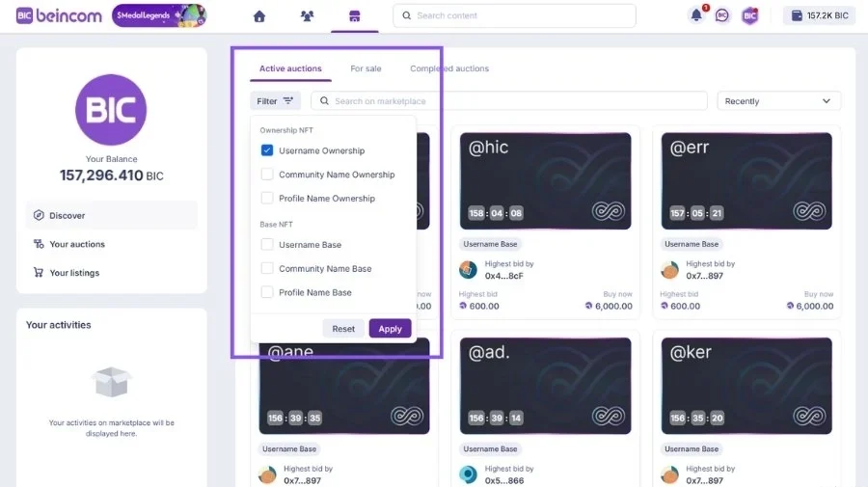Screen dimensions: 868x487
Task: Click bidder avatar 0x7...897 on @ker
Action: [670, 474]
